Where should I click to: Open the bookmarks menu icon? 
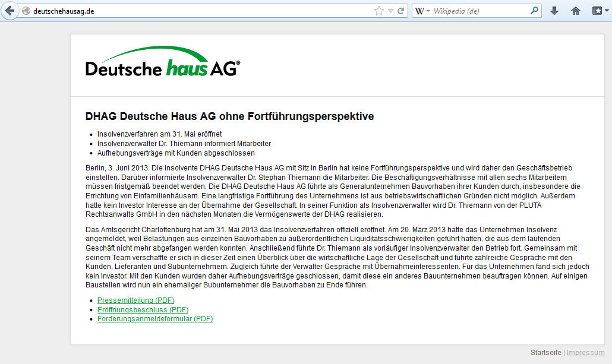[x=599, y=11]
